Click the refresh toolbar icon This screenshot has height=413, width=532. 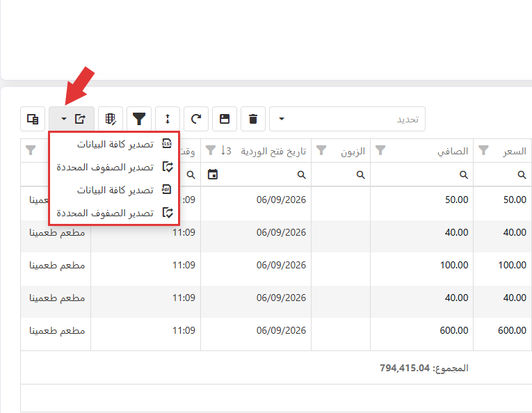pos(196,119)
